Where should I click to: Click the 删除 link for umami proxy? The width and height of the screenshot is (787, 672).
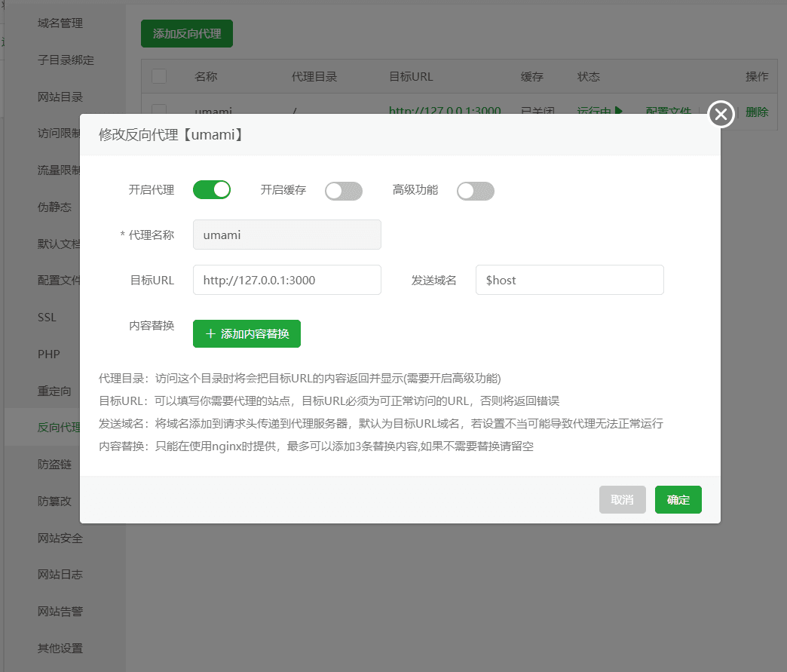(x=757, y=112)
